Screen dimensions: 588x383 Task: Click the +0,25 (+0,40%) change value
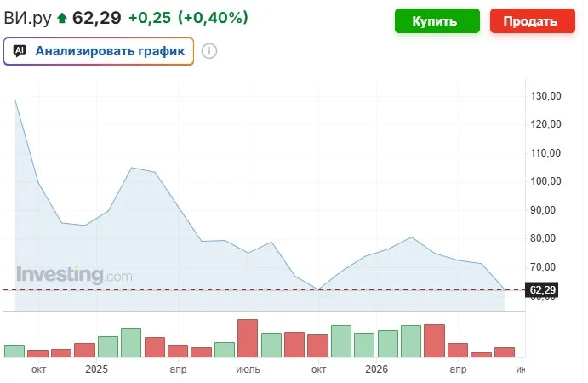(188, 18)
